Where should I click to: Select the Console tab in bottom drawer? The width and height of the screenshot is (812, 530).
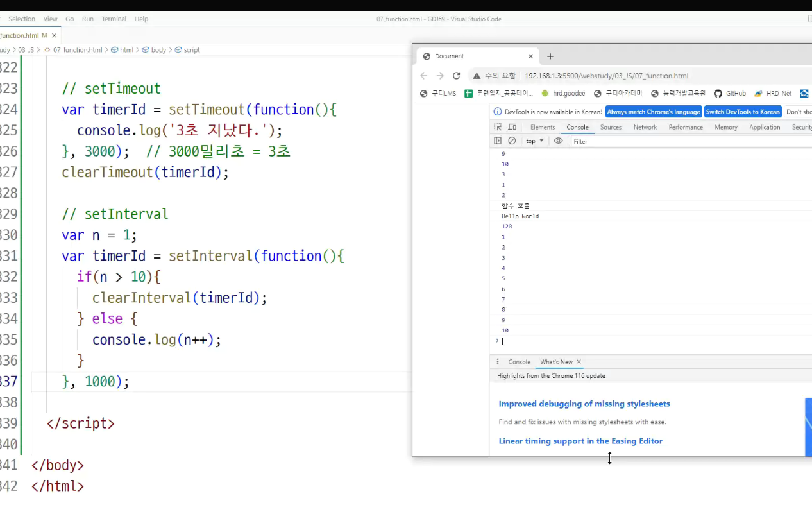[x=520, y=362]
